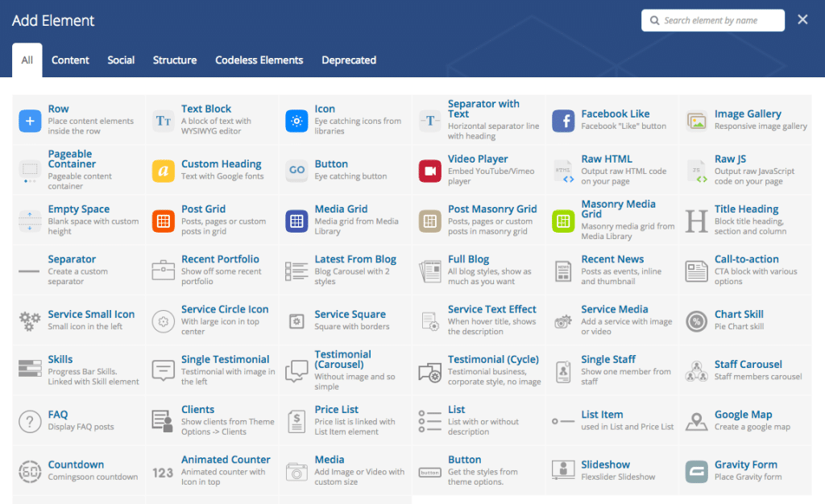Open the Deprecated tab

pyautogui.click(x=349, y=60)
